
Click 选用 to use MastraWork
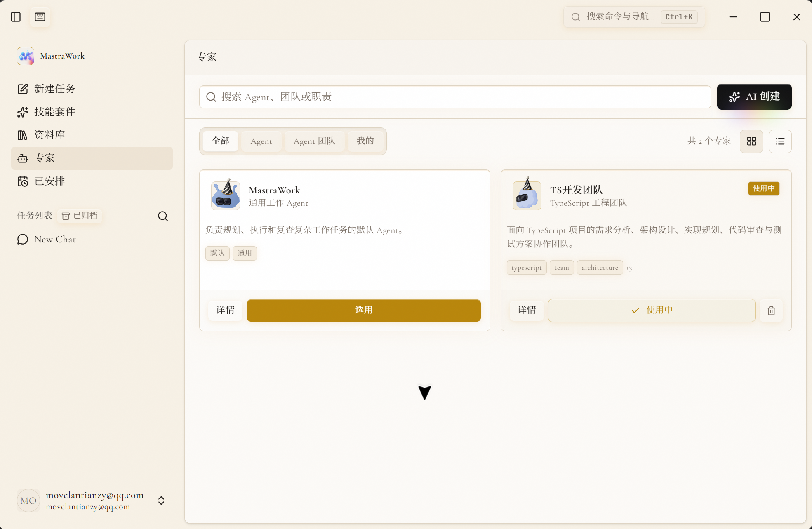(x=364, y=310)
